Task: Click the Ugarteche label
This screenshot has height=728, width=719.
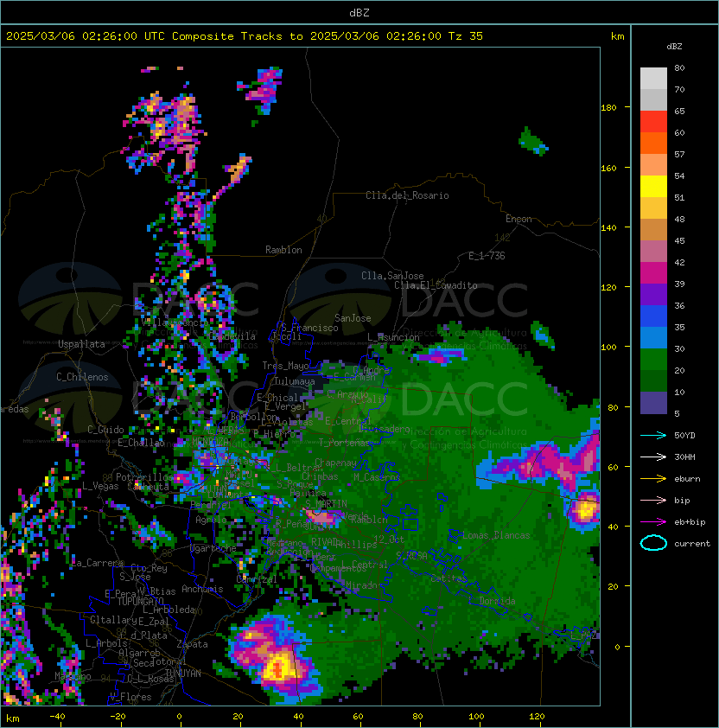Action: tap(213, 548)
